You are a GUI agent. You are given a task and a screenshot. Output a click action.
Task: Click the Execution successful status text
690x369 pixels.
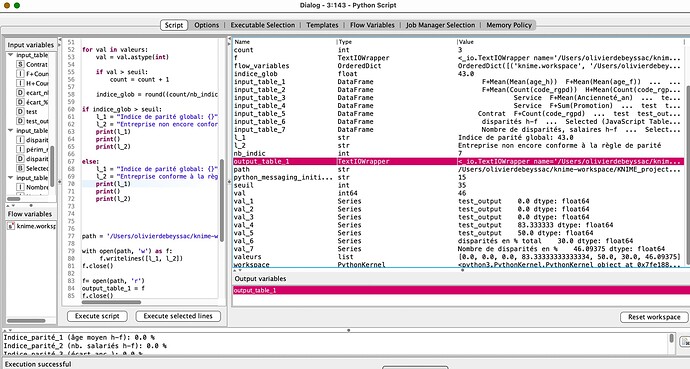[37, 364]
